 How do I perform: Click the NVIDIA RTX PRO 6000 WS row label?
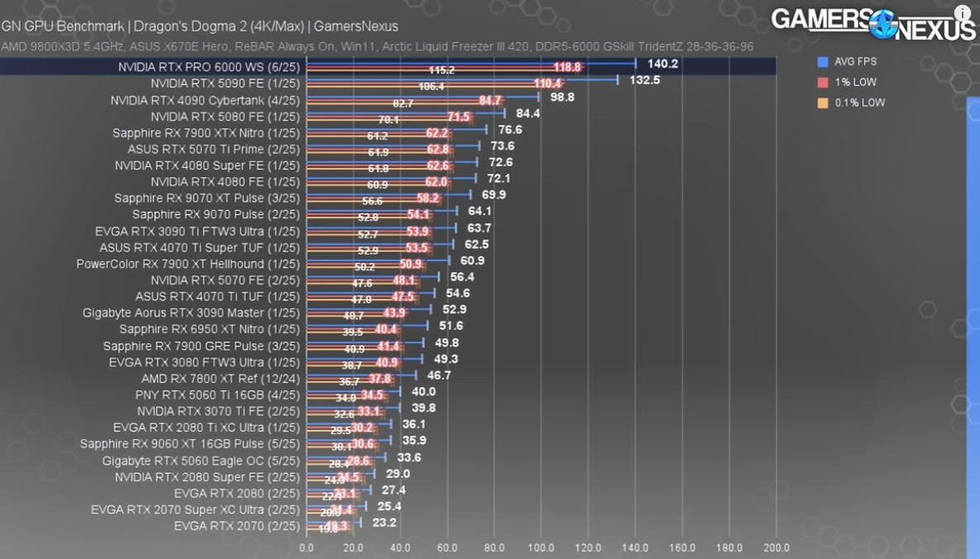coord(209,67)
